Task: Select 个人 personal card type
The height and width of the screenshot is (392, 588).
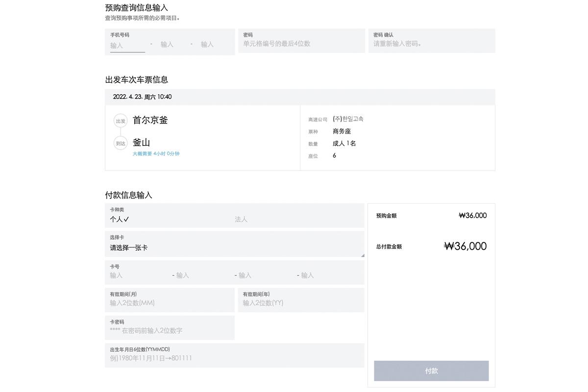Action: click(x=120, y=220)
